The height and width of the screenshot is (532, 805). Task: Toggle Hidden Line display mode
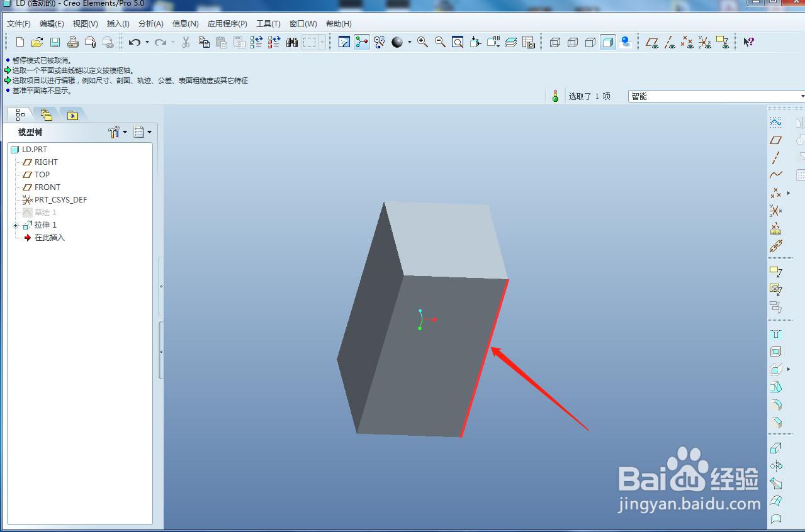coord(573,42)
